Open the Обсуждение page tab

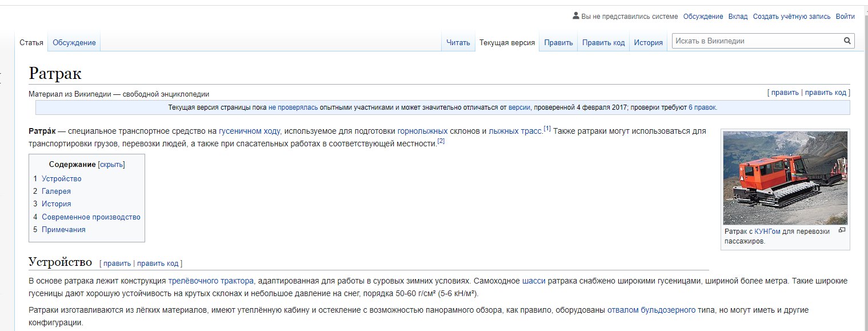tap(74, 43)
